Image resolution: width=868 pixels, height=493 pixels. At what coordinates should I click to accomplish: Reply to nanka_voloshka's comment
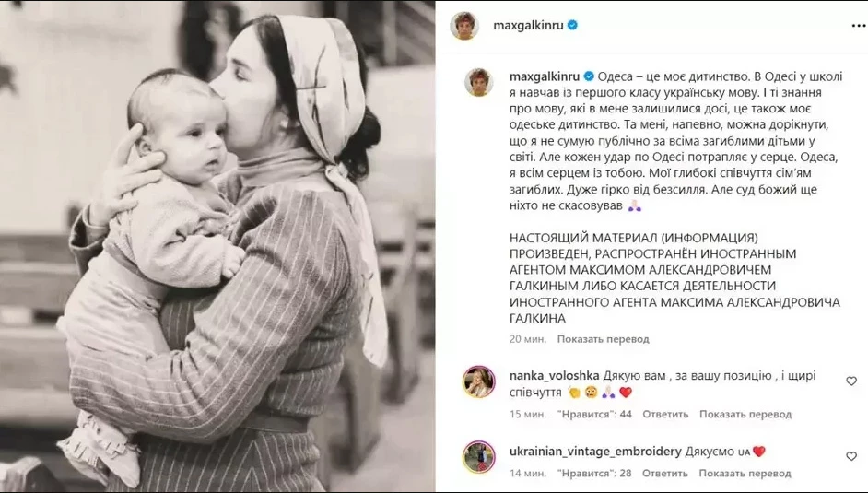tap(665, 414)
